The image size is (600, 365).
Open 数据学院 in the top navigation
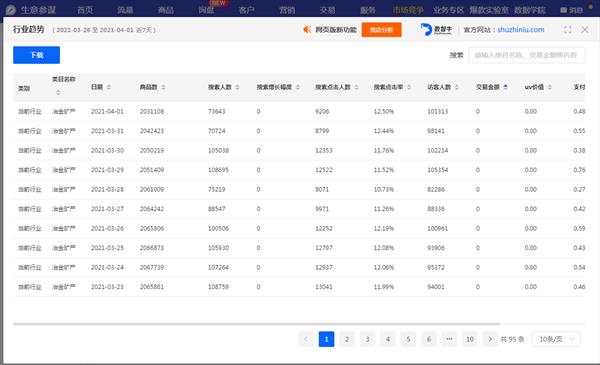pyautogui.click(x=530, y=10)
